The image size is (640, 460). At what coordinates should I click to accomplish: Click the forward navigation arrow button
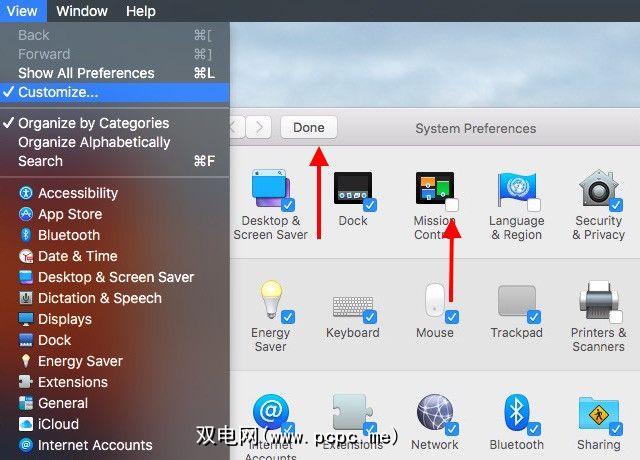259,127
